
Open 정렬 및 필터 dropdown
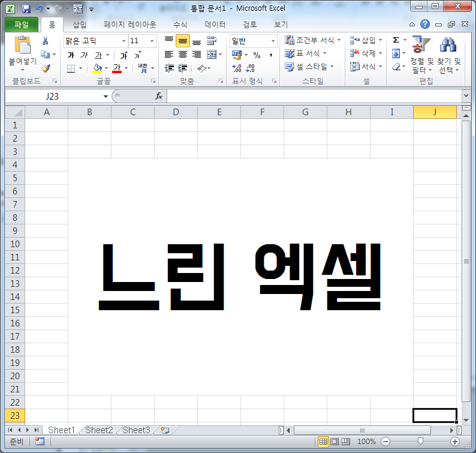point(421,55)
